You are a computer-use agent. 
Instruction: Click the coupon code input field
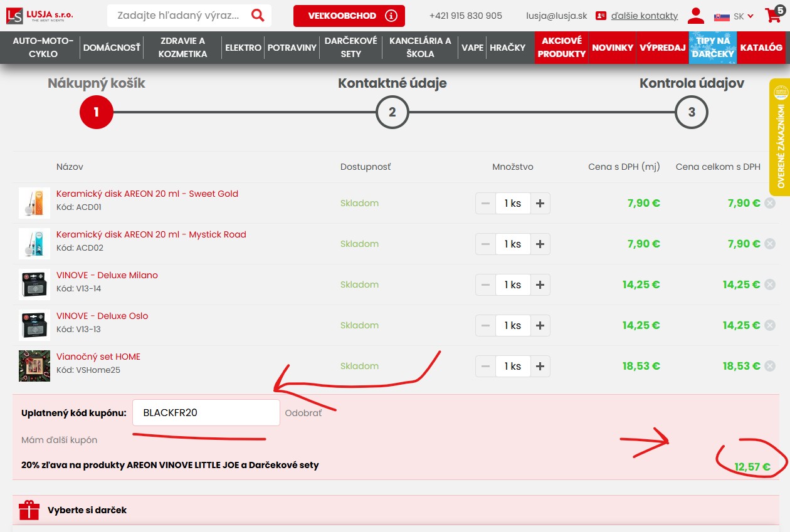point(206,413)
